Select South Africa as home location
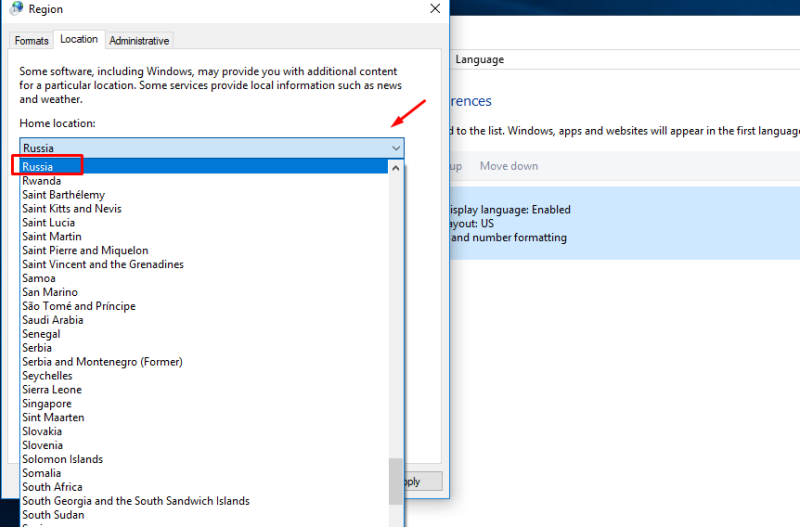800x527 pixels. pos(52,487)
